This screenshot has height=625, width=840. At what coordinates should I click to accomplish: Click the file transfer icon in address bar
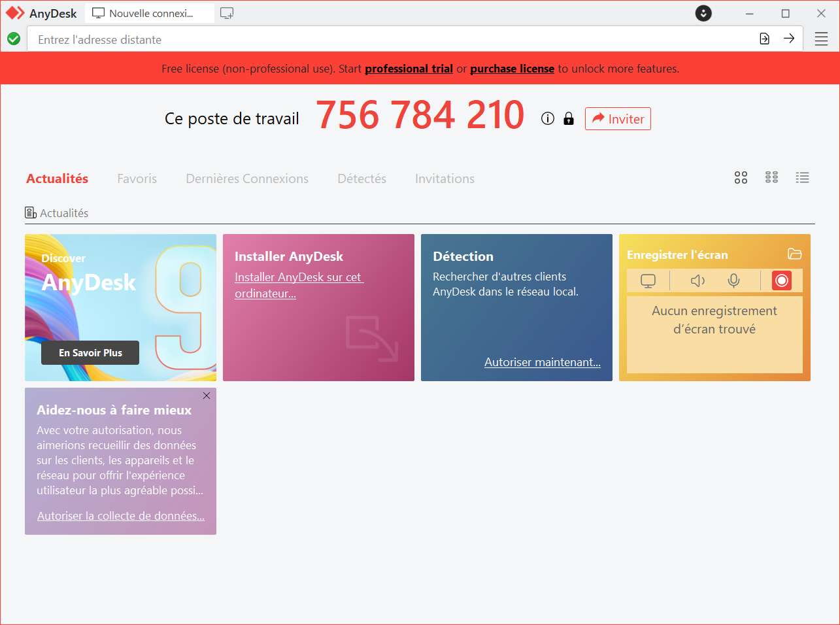tap(765, 39)
